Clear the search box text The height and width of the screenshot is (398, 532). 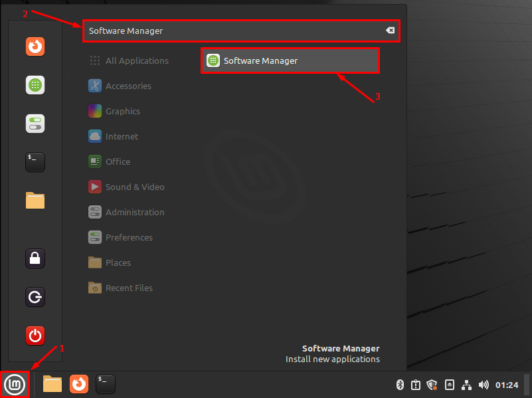click(391, 31)
